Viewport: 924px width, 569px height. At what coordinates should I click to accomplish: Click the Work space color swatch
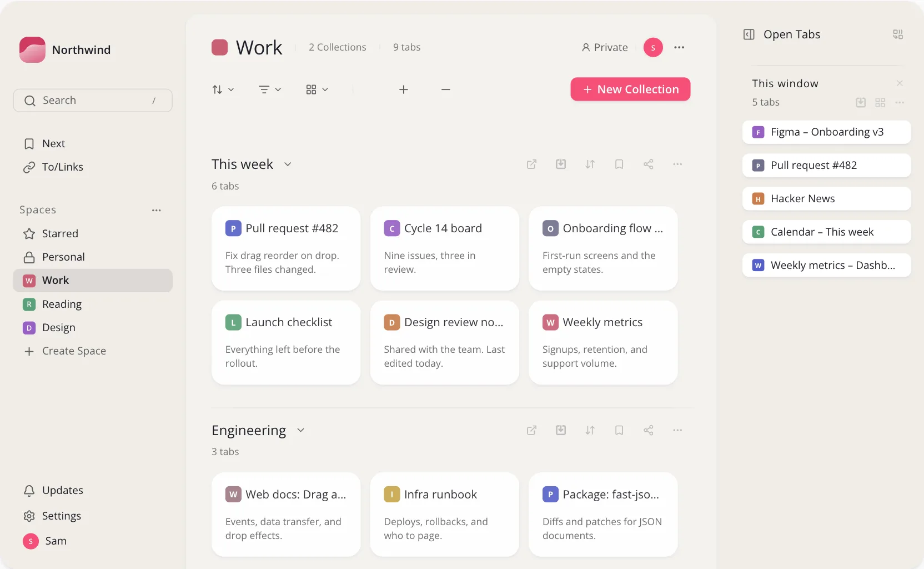point(220,47)
